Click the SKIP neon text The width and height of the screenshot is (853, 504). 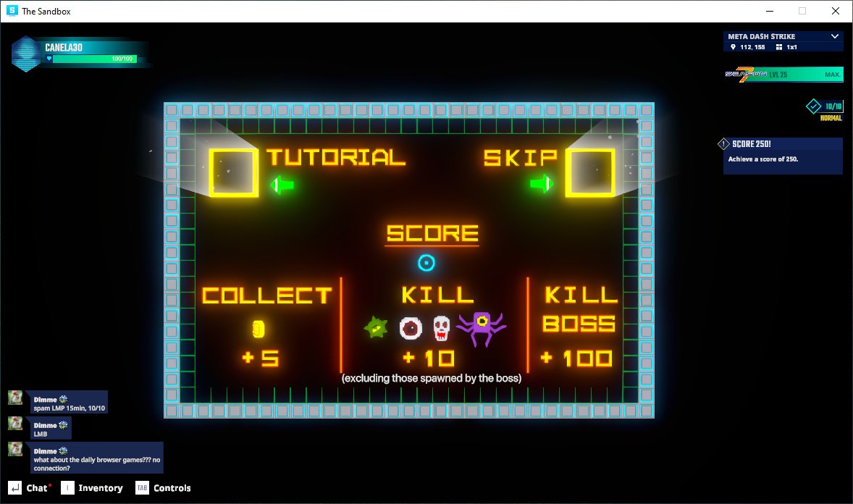coord(521,158)
